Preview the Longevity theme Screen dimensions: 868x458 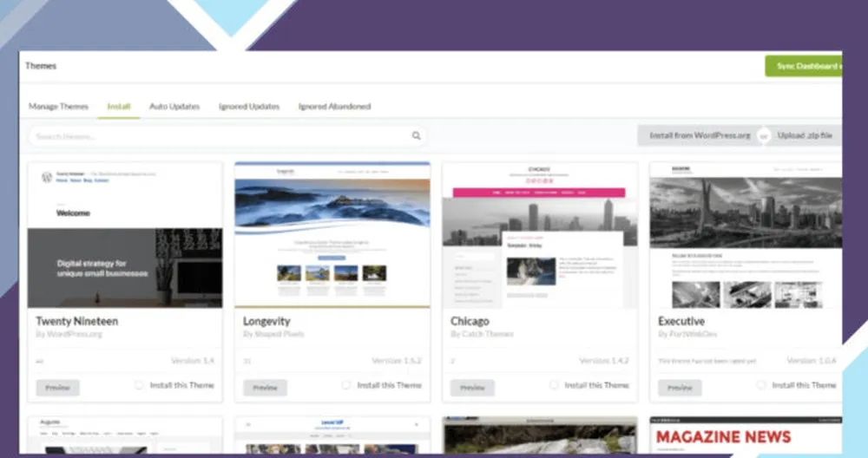click(265, 388)
